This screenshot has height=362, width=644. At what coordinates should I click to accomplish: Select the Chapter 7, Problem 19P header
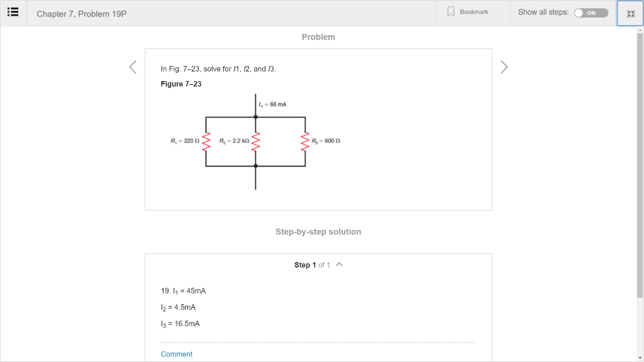[82, 13]
